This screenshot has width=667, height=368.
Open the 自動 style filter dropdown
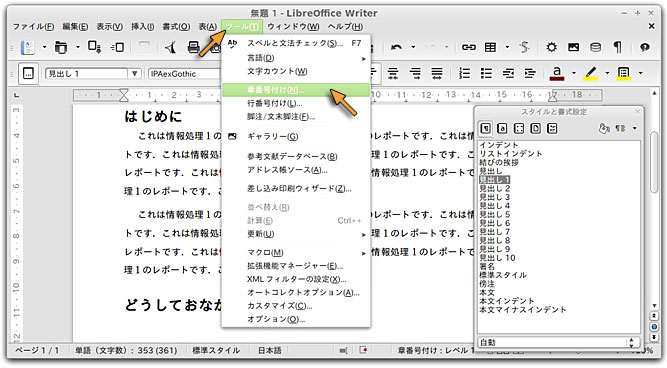(558, 342)
